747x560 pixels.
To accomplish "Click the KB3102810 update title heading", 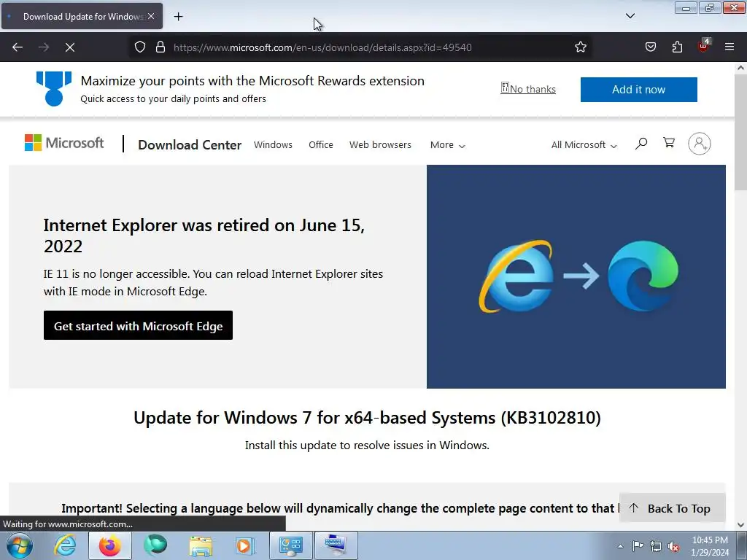I will [x=368, y=418].
